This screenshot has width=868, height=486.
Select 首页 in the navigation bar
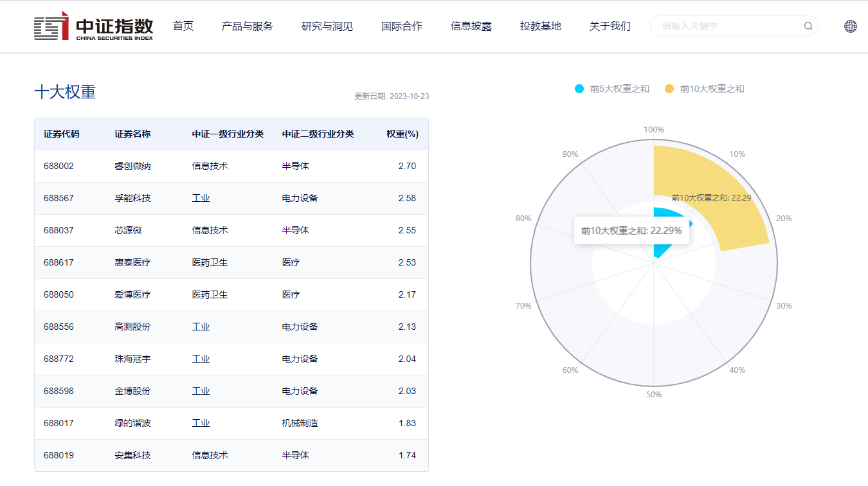183,26
